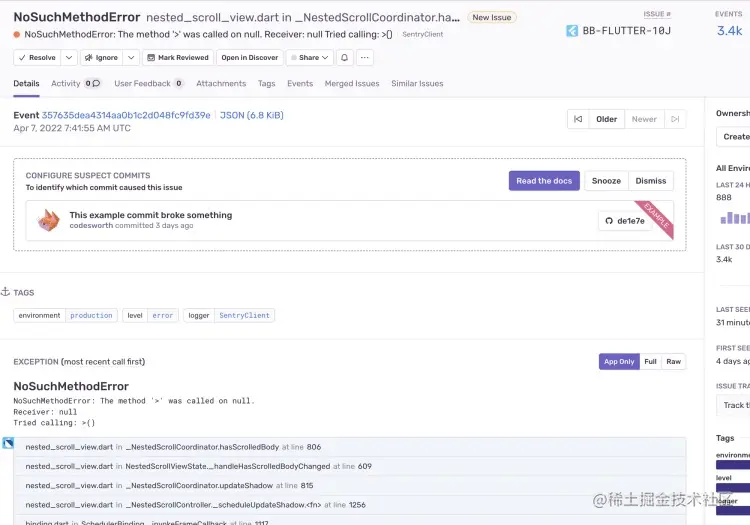Click the BB-FLUTTER-10J issue ID

click(627, 31)
